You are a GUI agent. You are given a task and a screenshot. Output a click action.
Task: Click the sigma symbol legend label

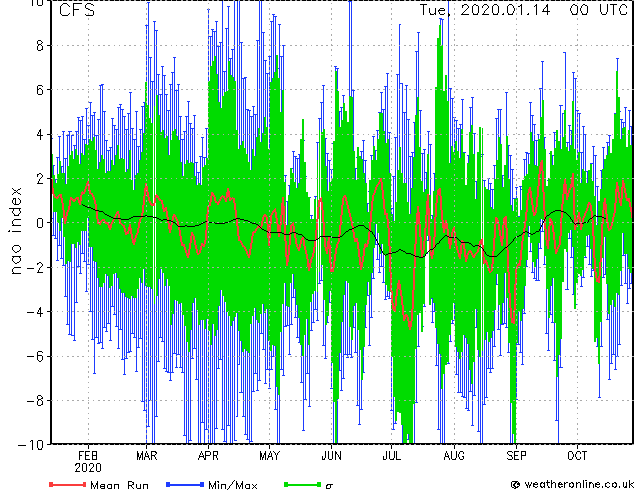tap(329, 486)
